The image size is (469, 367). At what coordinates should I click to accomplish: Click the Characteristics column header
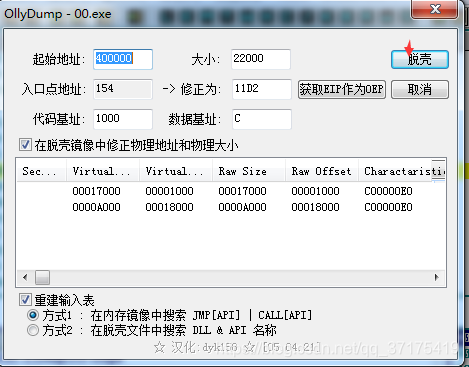coord(402,171)
